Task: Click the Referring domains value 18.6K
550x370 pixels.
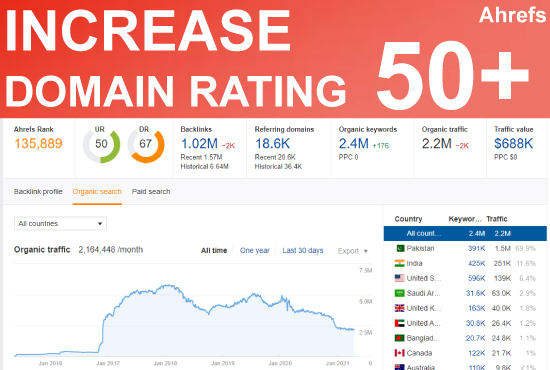Action: tap(273, 144)
